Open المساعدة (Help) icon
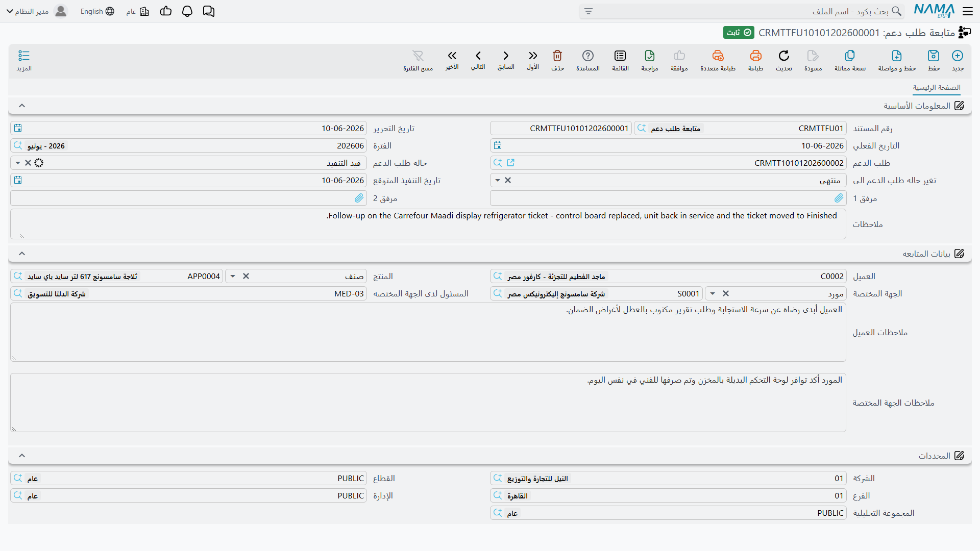This screenshot has width=980, height=551. click(588, 56)
